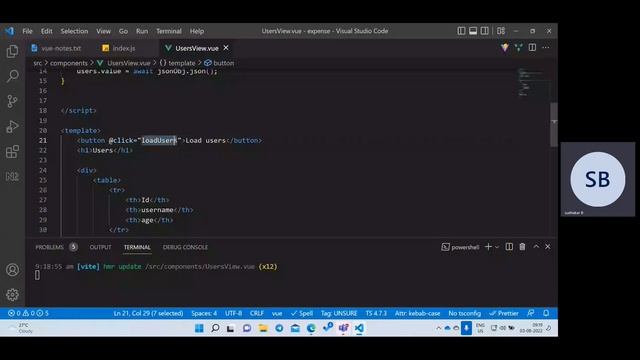640x360 pixels.
Task: Open the Customize Layout icon
Action: coord(501,31)
